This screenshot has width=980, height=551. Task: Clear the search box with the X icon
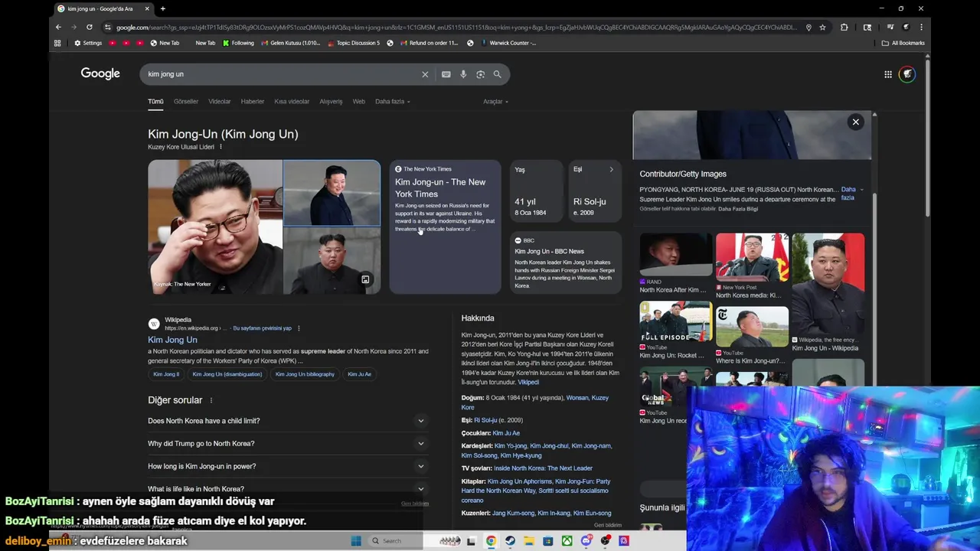click(x=425, y=74)
